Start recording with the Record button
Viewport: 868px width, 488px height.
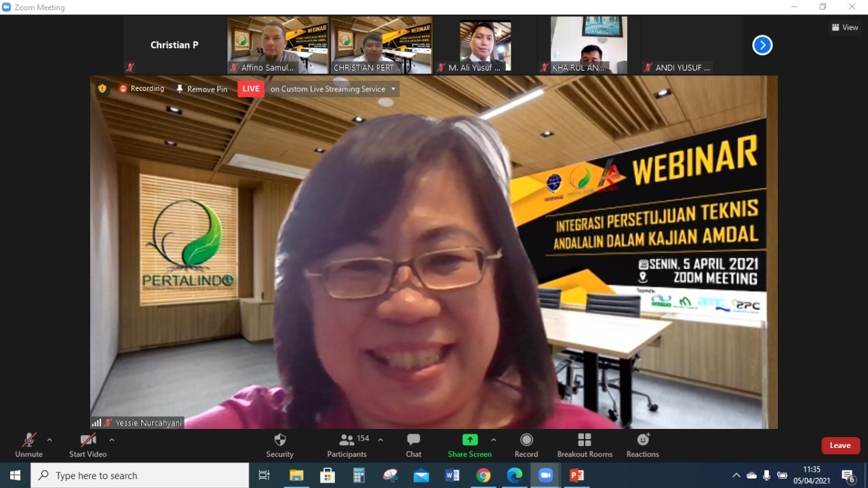(526, 445)
